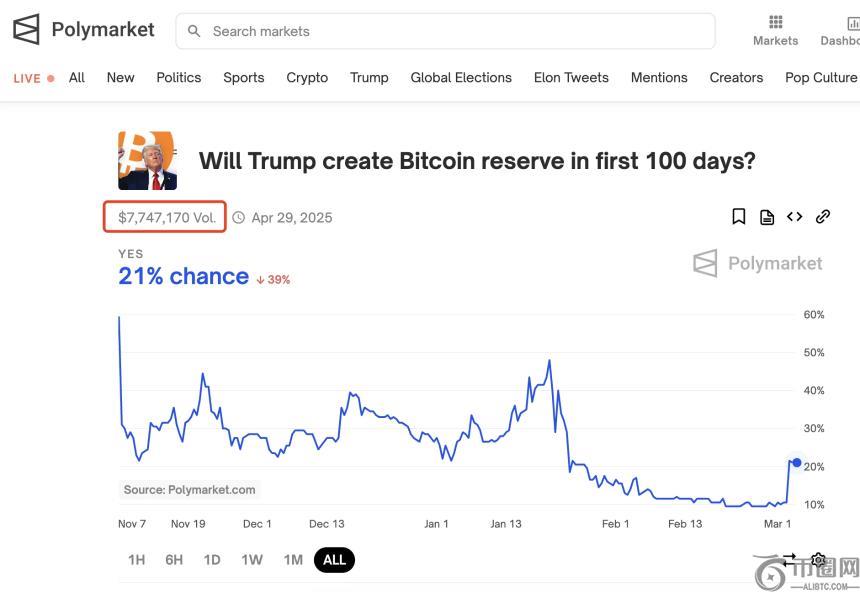Click the market title heading
Viewport: 860px width, 592px height.
pyautogui.click(x=477, y=160)
